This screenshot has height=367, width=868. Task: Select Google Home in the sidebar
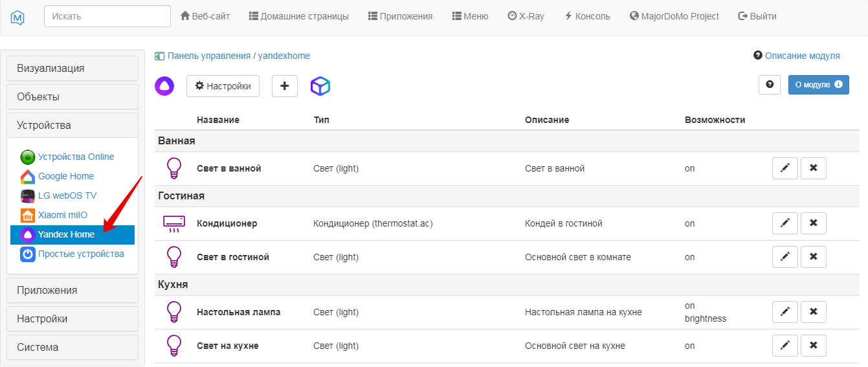[65, 176]
